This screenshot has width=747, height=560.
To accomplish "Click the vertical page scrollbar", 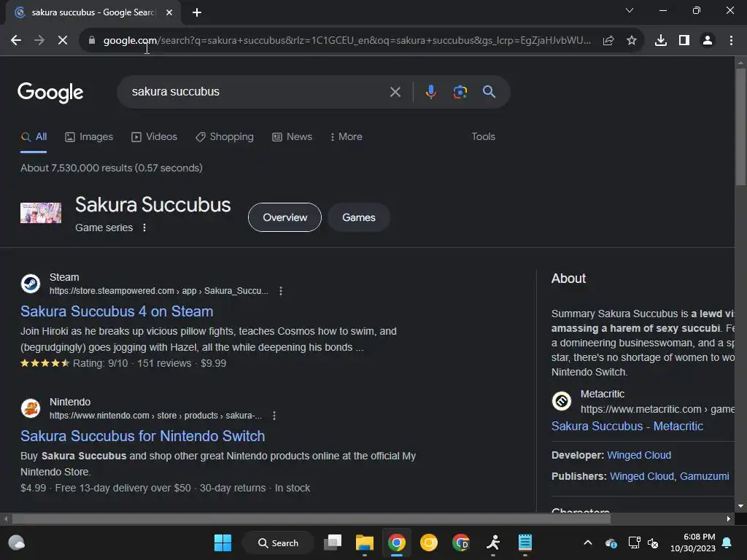I will [740, 127].
